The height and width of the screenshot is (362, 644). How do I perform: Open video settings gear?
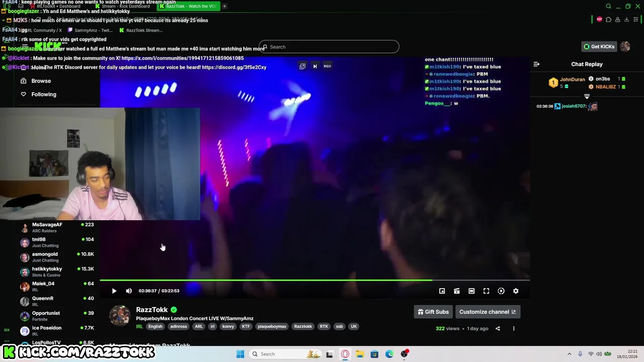click(x=516, y=291)
